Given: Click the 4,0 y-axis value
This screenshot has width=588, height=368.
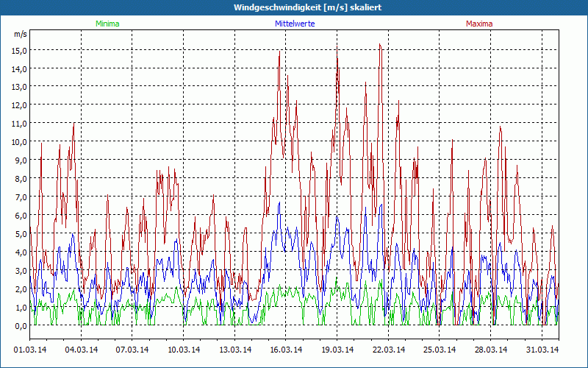Looking at the screenshot, I should coord(21,252).
